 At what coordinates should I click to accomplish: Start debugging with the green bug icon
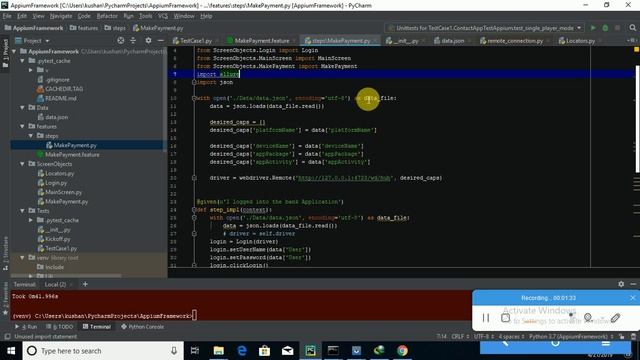tap(605, 28)
